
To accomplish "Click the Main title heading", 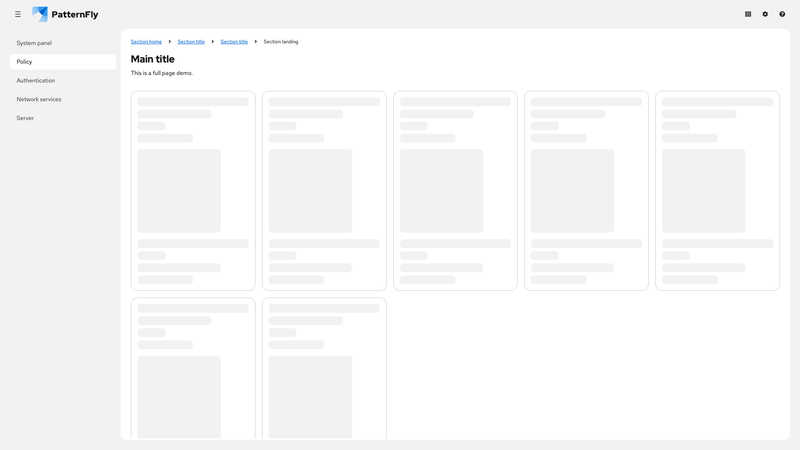I will pos(152,59).
